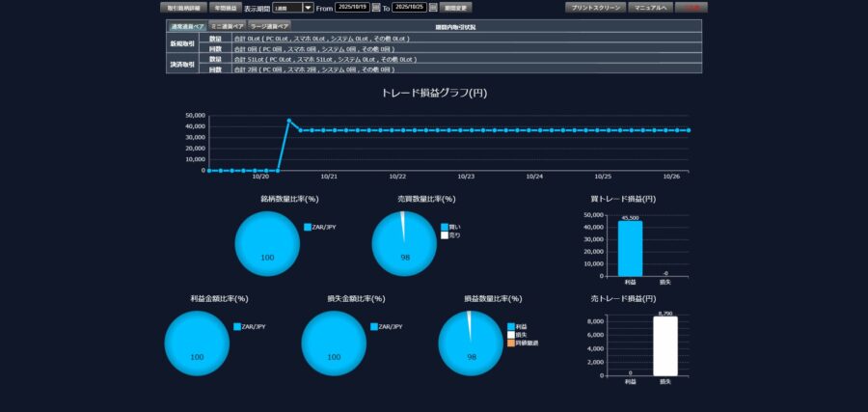Click ZAR/JPY legend marker in 損失金額比率 chart
Image resolution: width=868 pixels, height=412 pixels.
[373, 327]
